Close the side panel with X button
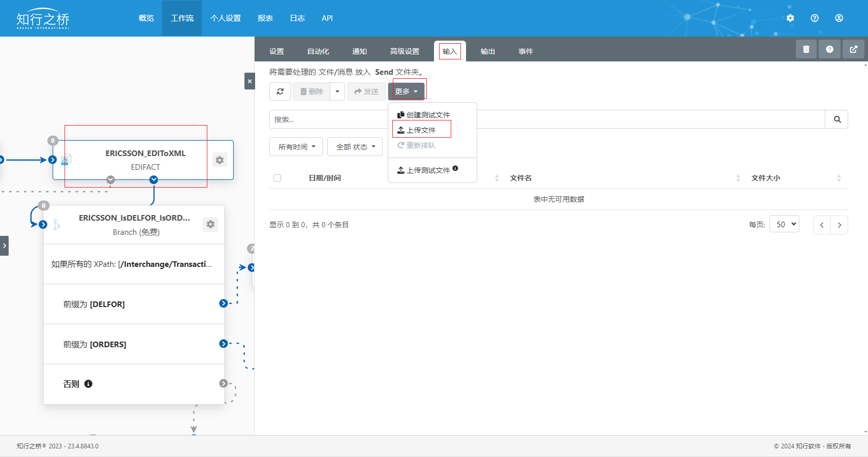The height and width of the screenshot is (457, 868). 250,81
